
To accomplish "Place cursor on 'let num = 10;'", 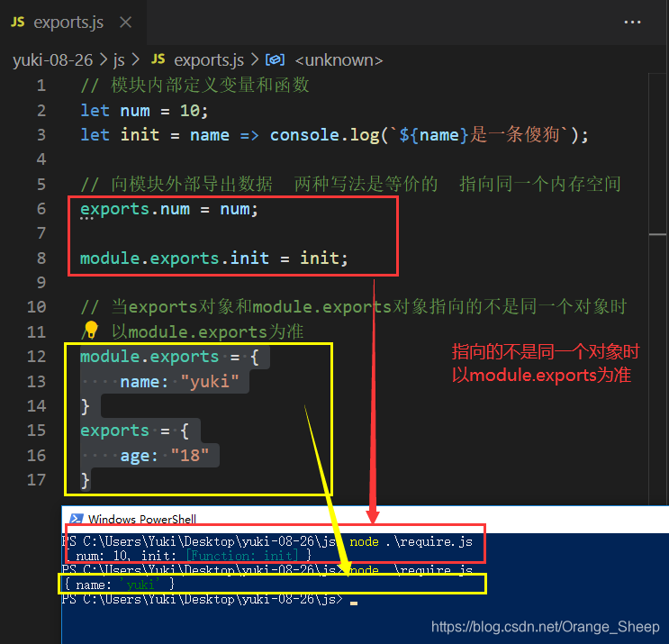I will click(x=144, y=111).
